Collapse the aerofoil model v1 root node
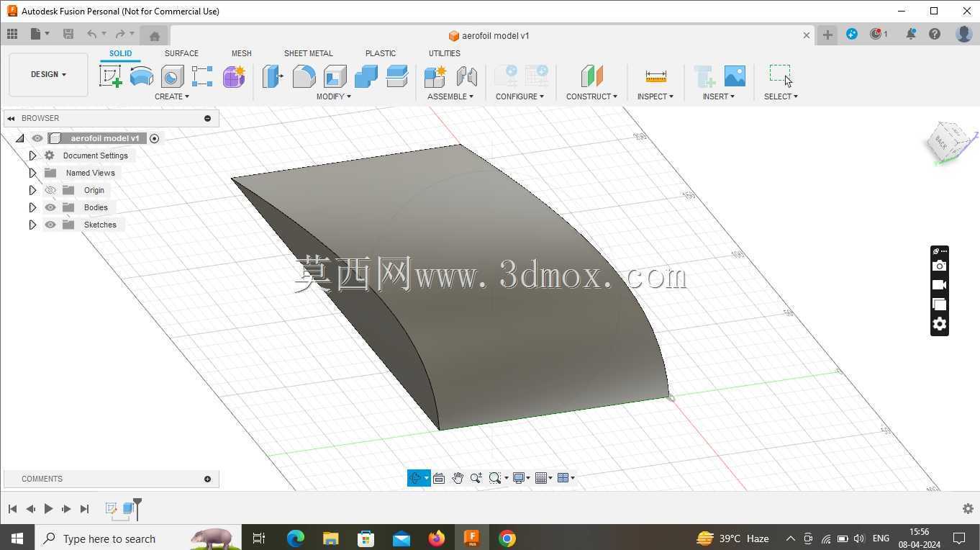This screenshot has width=980, height=550. [19, 138]
